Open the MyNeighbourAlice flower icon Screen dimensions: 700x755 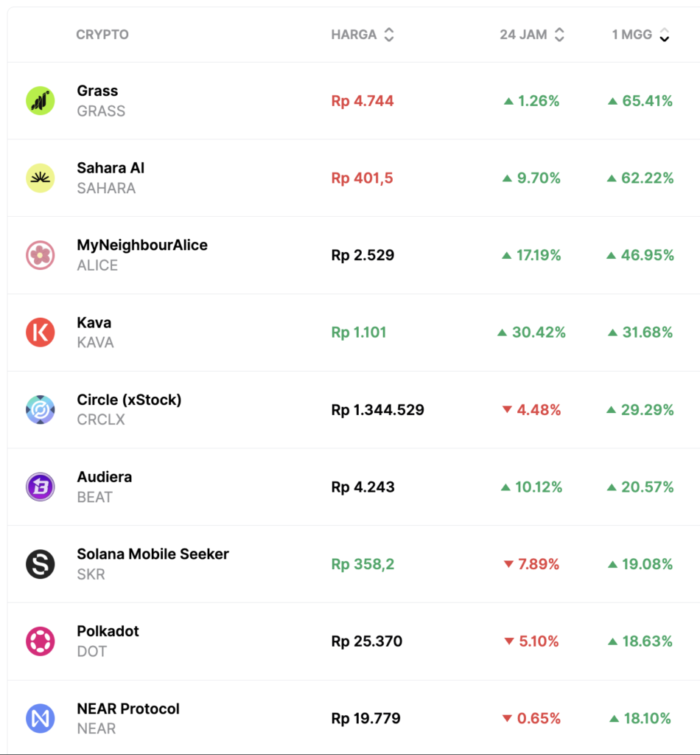(41, 255)
